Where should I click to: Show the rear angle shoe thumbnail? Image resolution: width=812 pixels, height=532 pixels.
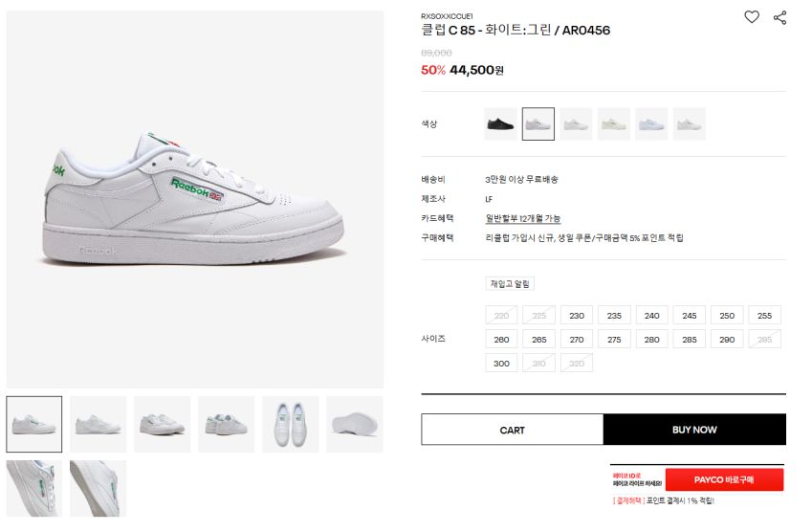[227, 424]
